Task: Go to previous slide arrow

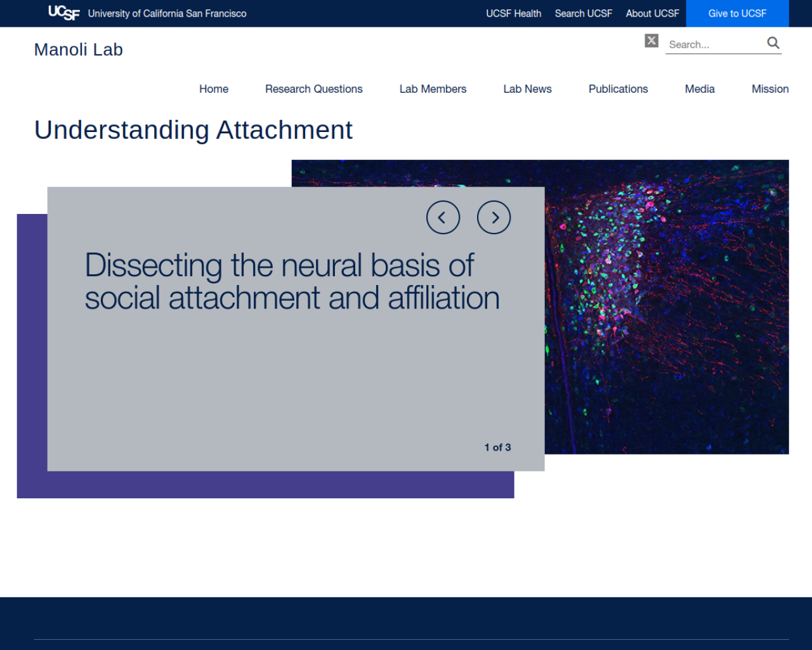Action: point(443,218)
